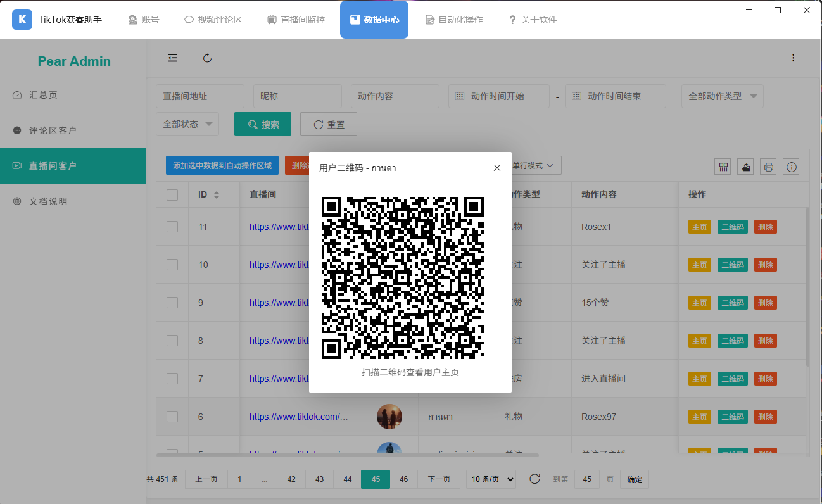Image resolution: width=822 pixels, height=504 pixels.
Task: Open the 视频评论区 tab
Action: (x=213, y=20)
